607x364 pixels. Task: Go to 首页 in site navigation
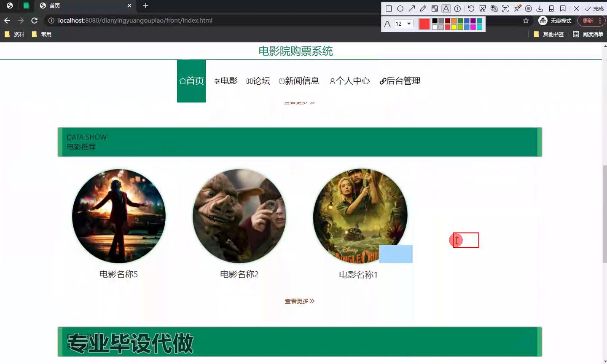click(x=191, y=81)
